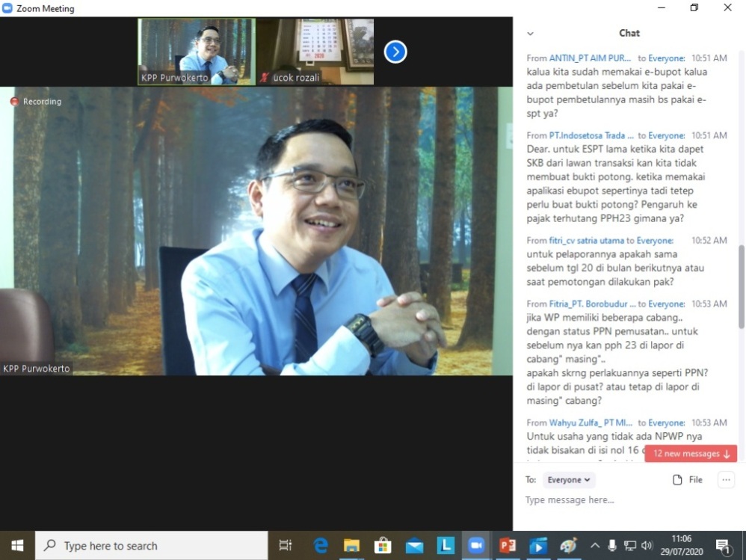Attach a File in chat

688,480
